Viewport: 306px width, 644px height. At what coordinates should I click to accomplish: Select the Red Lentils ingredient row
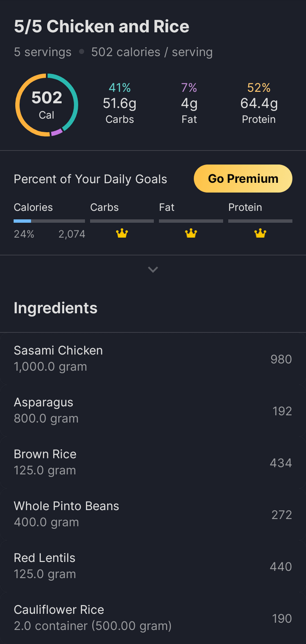[153, 566]
